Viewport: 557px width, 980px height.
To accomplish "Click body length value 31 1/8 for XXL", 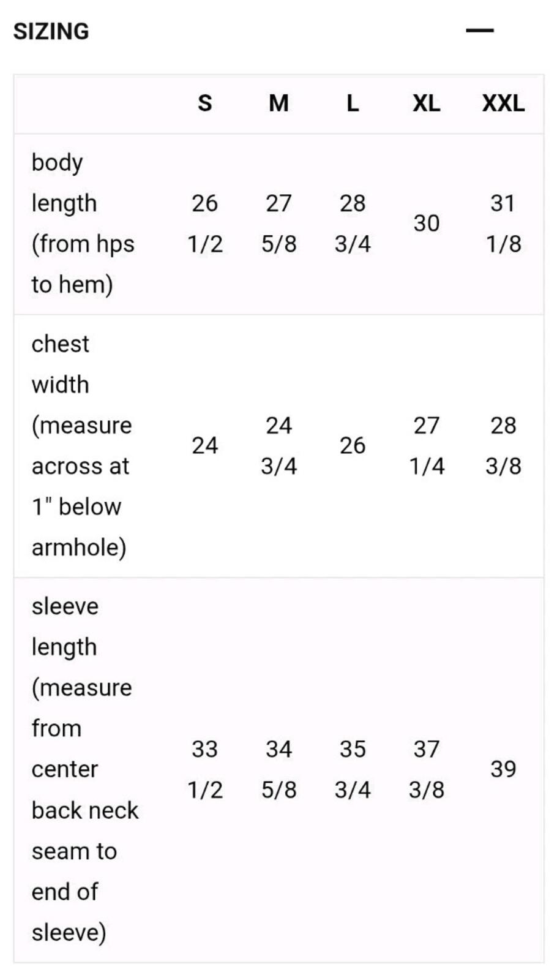I will (503, 224).
